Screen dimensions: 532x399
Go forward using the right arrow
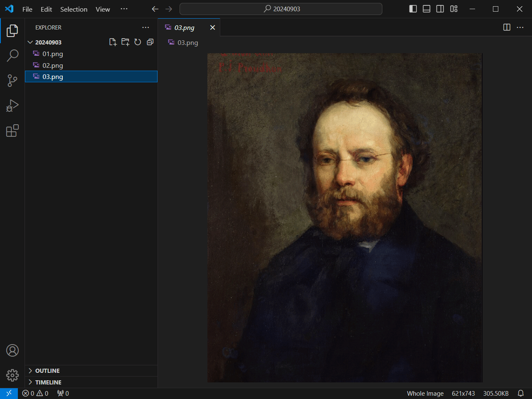pos(168,9)
